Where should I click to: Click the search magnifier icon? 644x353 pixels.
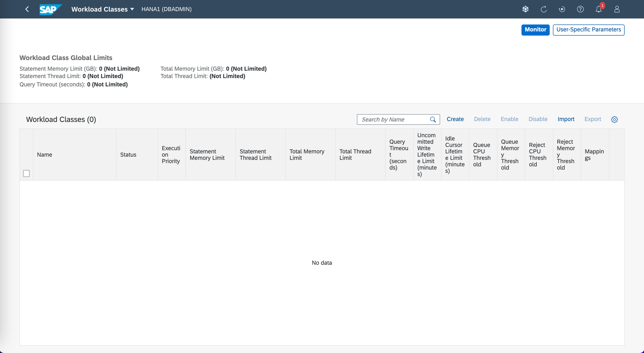click(x=433, y=119)
